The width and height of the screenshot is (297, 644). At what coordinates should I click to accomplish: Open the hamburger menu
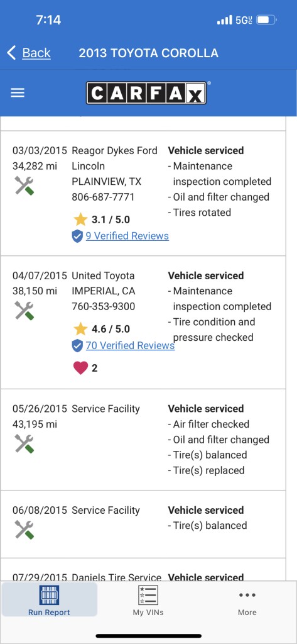[x=18, y=93]
